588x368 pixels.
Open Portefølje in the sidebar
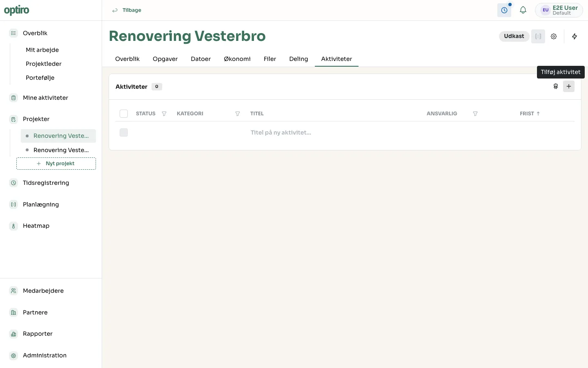(40, 78)
